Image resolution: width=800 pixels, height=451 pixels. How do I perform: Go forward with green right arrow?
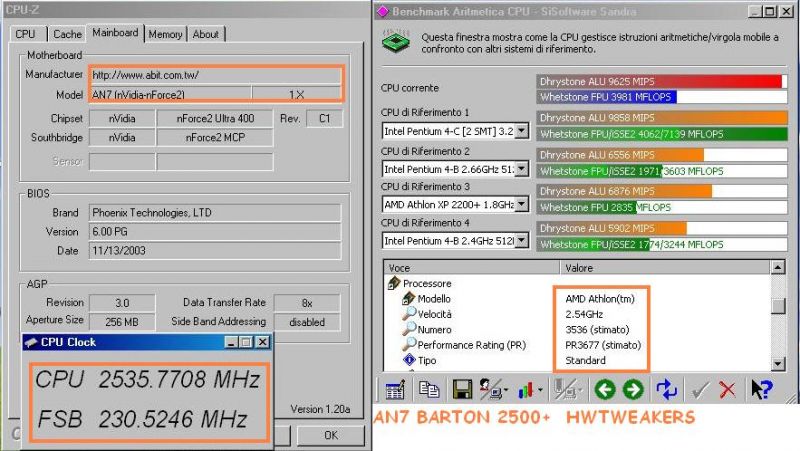(x=633, y=390)
